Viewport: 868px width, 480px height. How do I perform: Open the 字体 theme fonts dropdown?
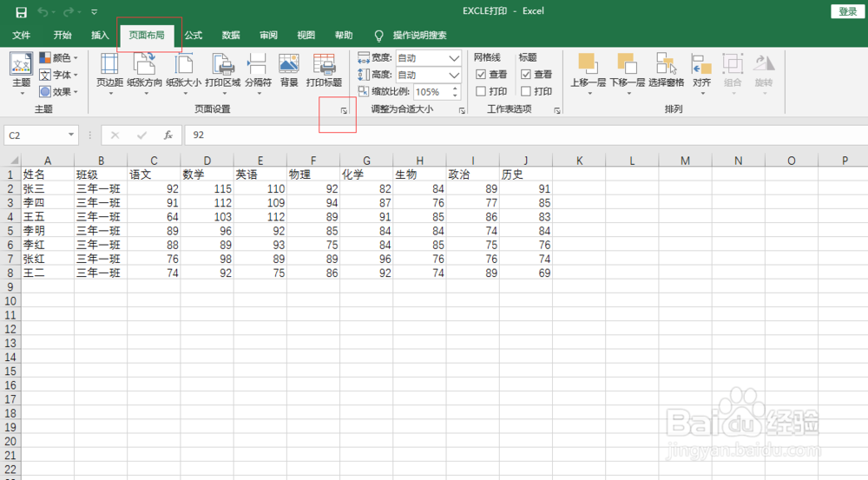(59, 75)
